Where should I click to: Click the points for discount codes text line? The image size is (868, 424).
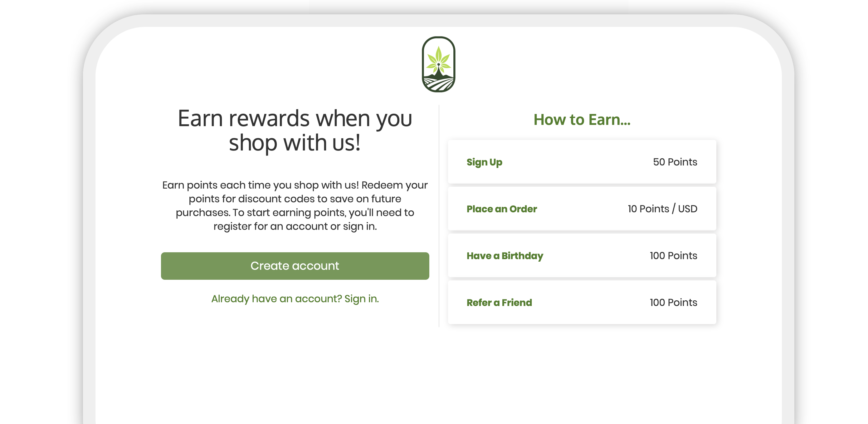click(x=295, y=199)
